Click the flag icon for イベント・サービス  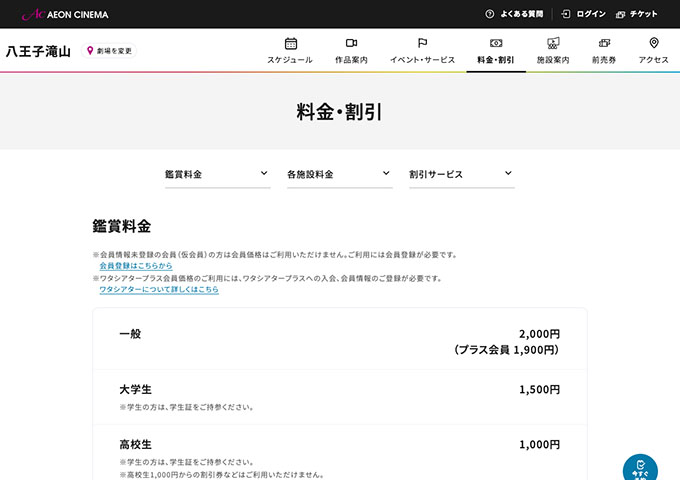pyautogui.click(x=422, y=43)
